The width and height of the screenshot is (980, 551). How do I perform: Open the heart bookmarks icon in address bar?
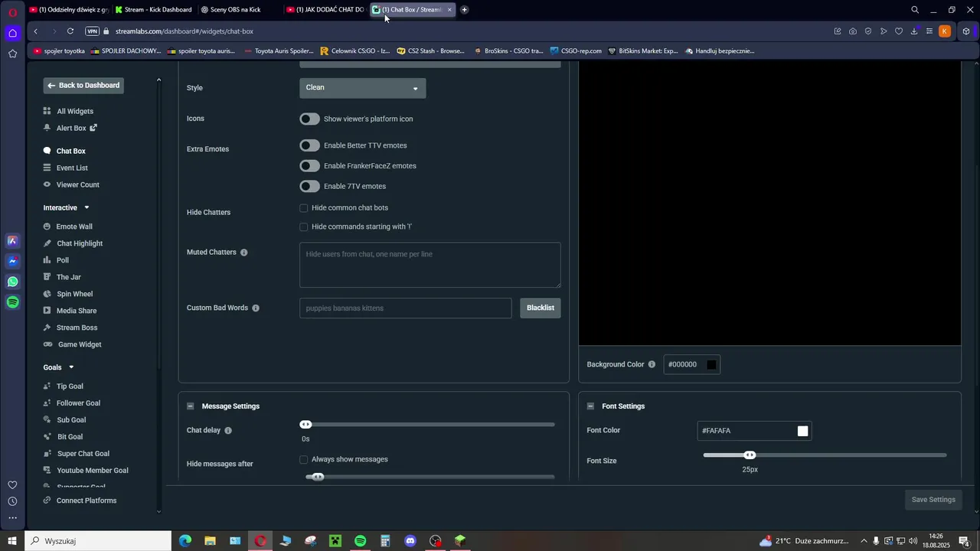click(x=899, y=31)
